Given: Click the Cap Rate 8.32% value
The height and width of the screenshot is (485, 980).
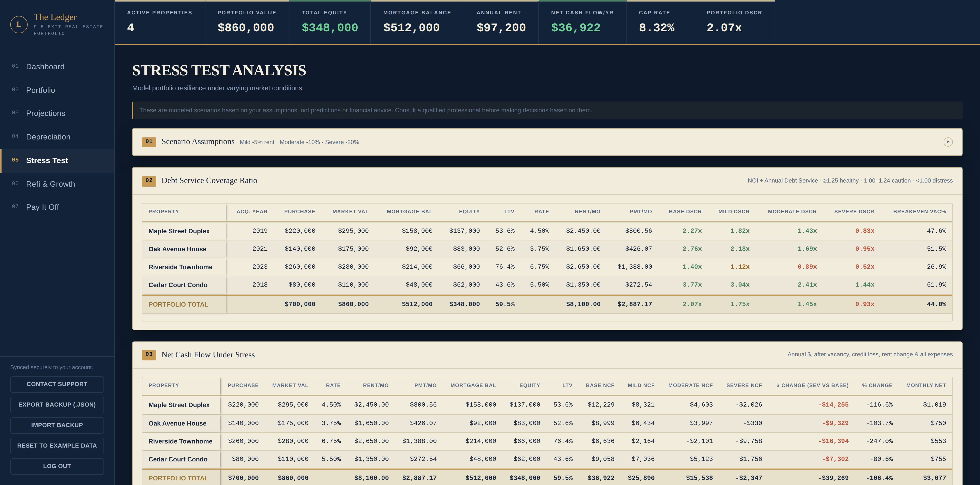Looking at the screenshot, I should coord(657,28).
